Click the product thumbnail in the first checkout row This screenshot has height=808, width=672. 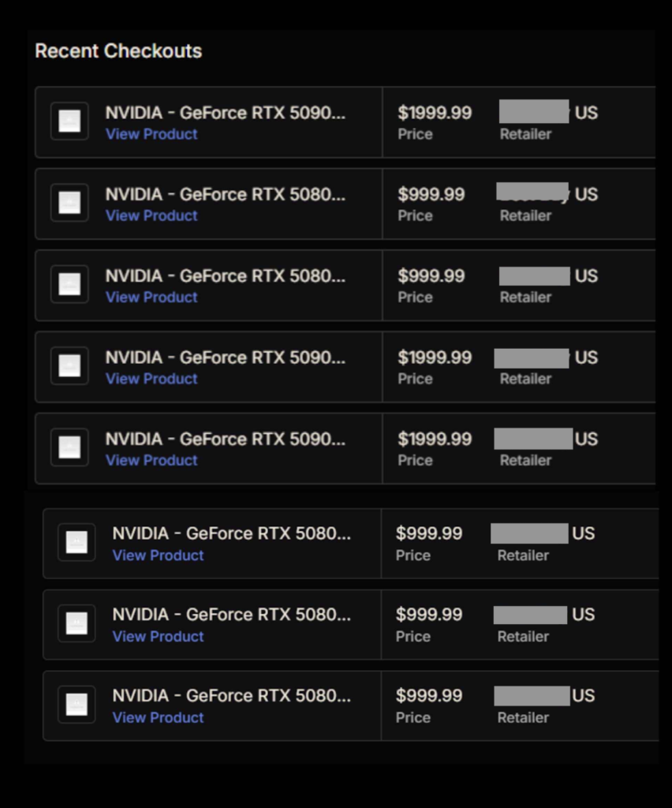coord(69,122)
